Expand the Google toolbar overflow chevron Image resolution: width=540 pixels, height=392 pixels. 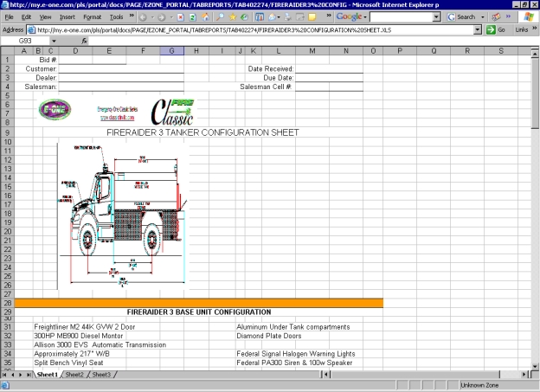point(508,16)
